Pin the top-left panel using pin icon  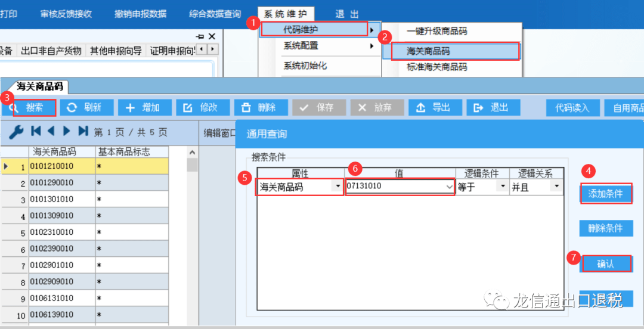[x=200, y=36]
